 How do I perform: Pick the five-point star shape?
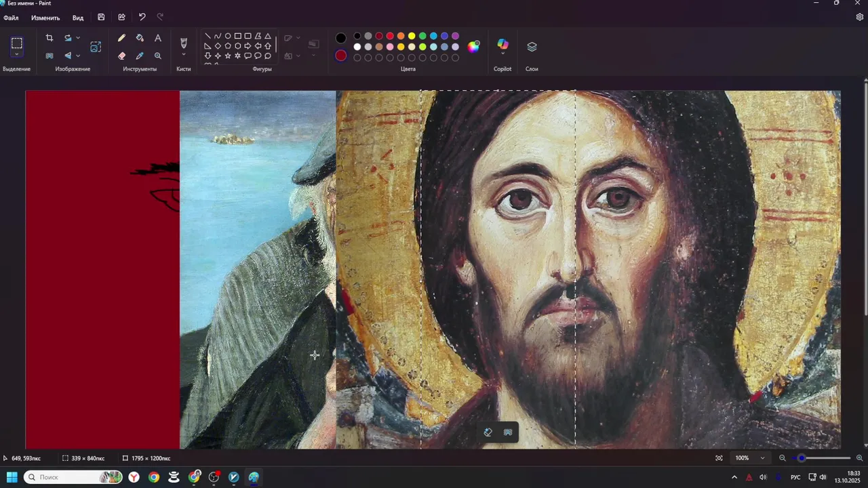(x=228, y=56)
